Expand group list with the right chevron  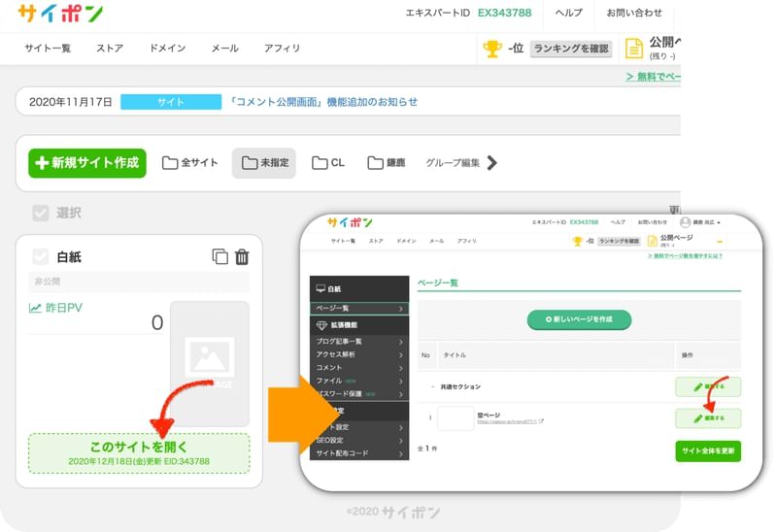click(x=491, y=162)
